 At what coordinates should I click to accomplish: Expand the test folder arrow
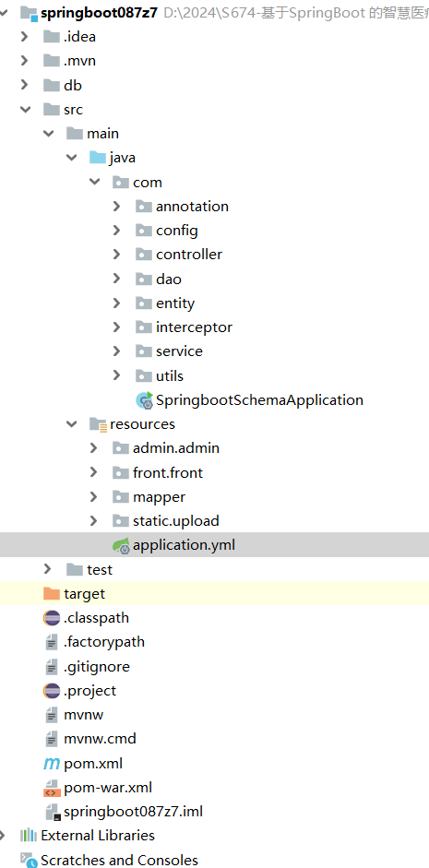(x=48, y=570)
